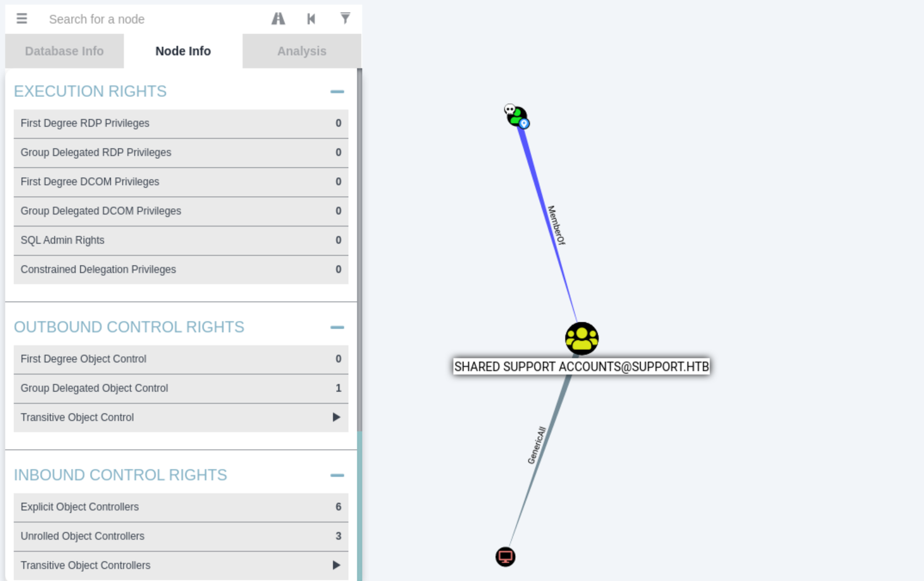
Task: Switch to the Database Info tab
Action: coord(64,51)
